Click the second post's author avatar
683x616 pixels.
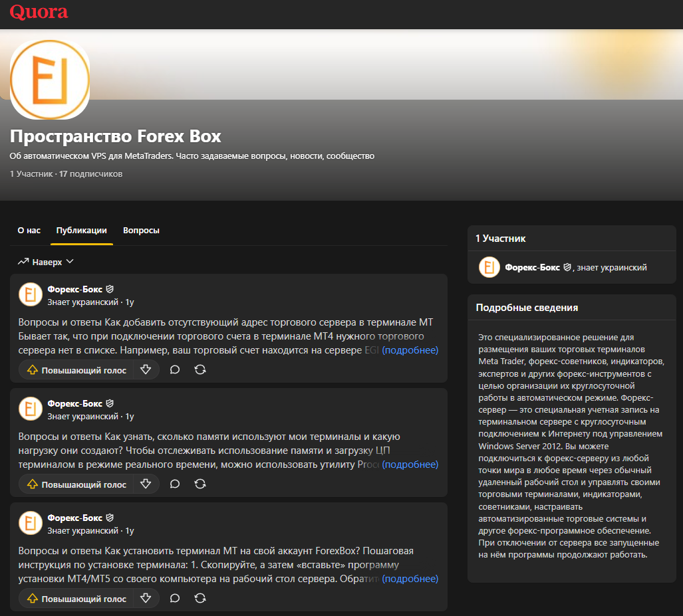click(x=31, y=409)
